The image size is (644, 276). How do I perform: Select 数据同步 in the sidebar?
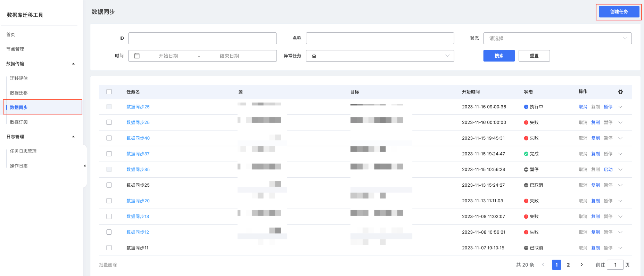coord(19,107)
